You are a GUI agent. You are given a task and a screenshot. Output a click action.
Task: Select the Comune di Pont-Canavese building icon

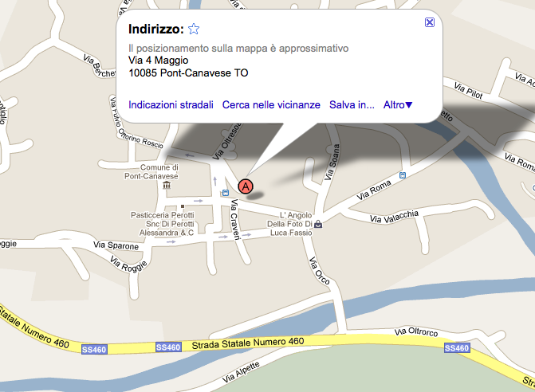coord(167,185)
